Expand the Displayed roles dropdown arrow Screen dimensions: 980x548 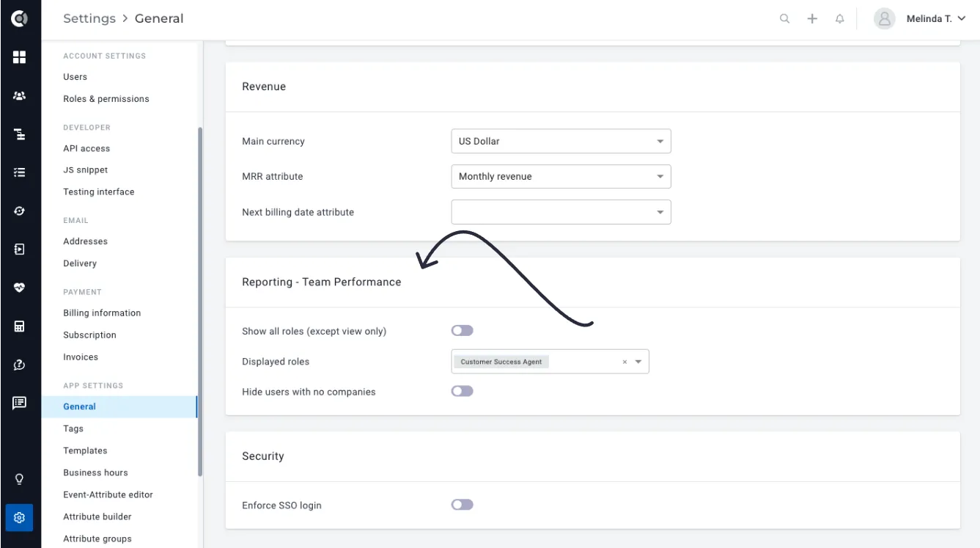click(x=638, y=362)
